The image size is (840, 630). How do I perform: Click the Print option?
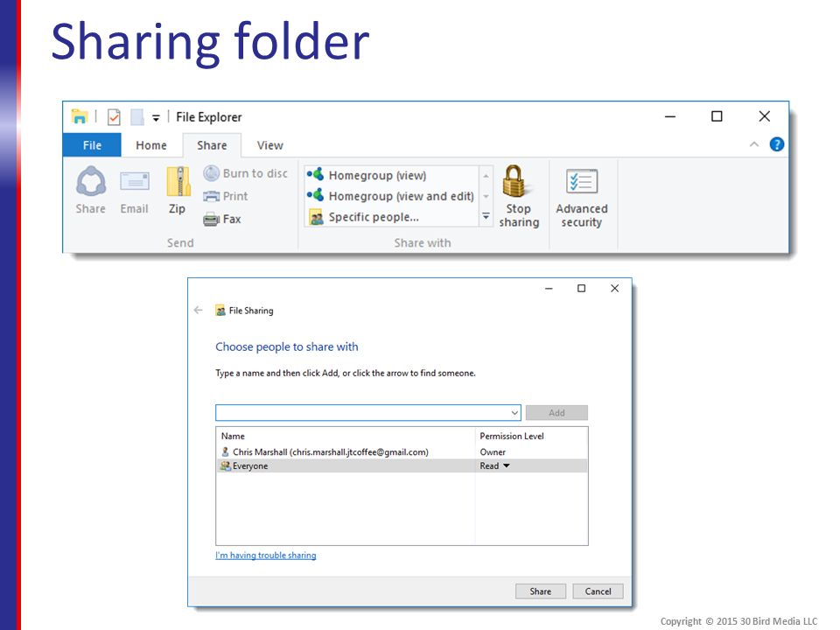pos(226,196)
